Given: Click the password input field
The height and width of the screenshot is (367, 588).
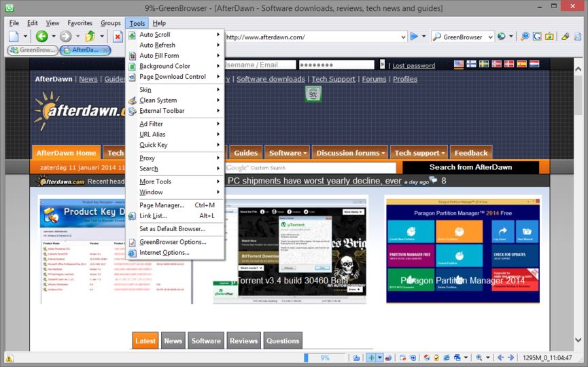Looking at the screenshot, I should tap(336, 65).
